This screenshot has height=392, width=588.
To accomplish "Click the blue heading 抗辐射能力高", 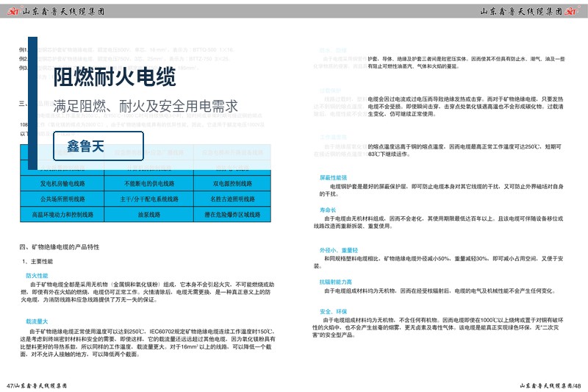I will coord(336,282).
